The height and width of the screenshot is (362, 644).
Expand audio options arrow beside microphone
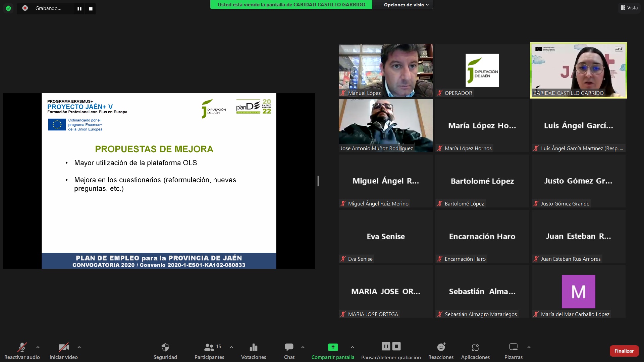click(38, 347)
